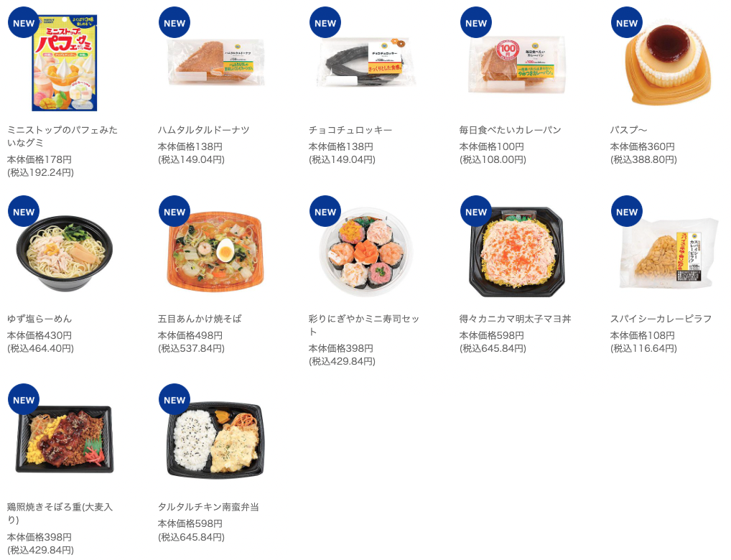Click the バスプ〜 pudding cake image
Image resolution: width=731 pixels, height=560 pixels.
668,60
